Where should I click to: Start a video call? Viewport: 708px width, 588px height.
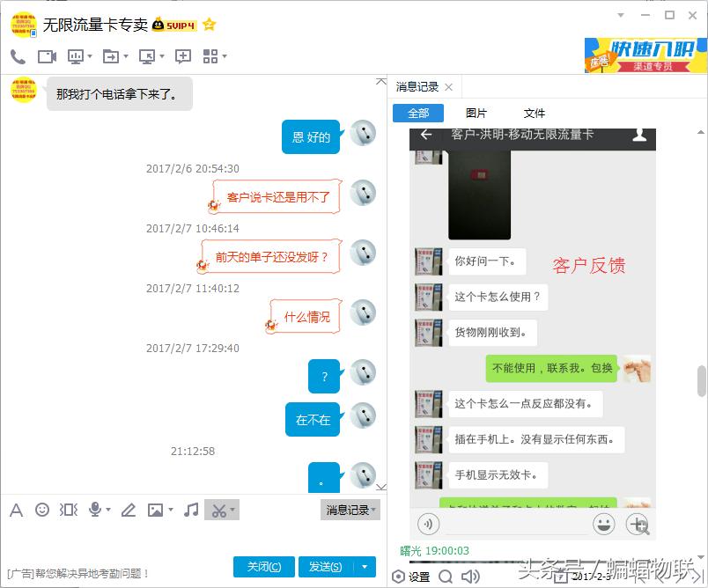click(46, 57)
